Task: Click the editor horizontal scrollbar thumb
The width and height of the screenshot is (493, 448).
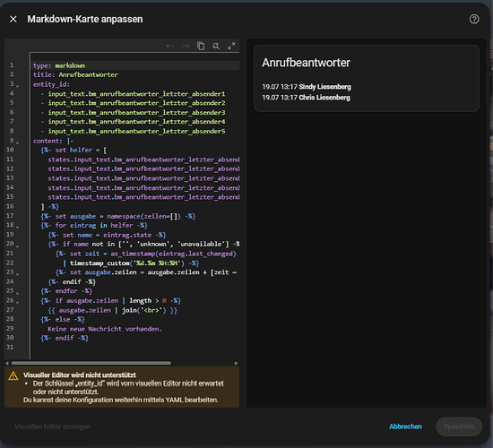Action: click(x=91, y=363)
